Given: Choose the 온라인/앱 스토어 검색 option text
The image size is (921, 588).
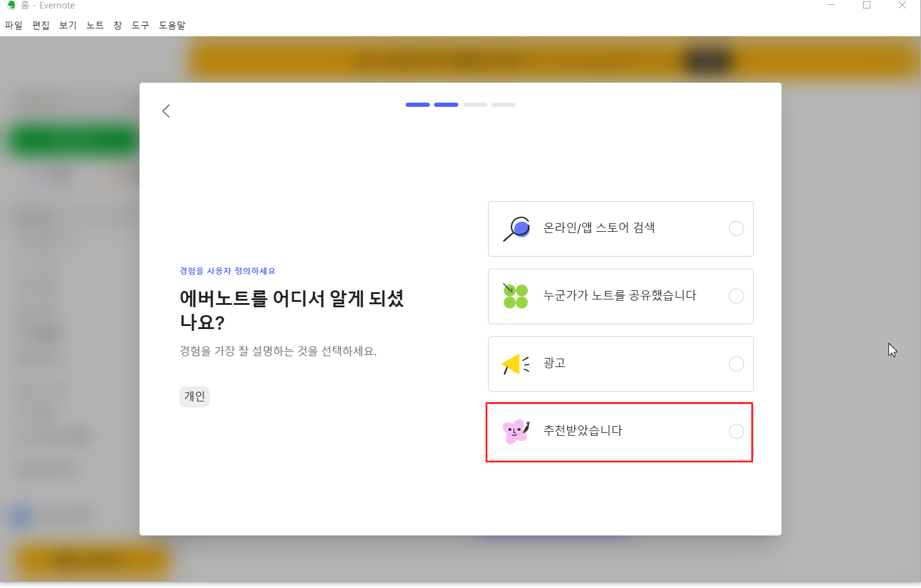Looking at the screenshot, I should 599,228.
